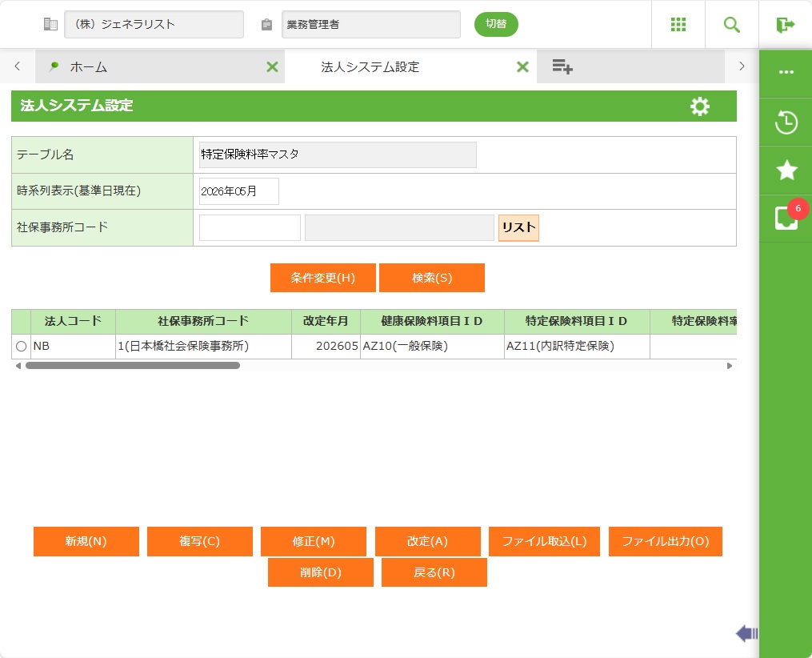Viewport: 812px width, 658px height.
Task: Expand the side panel with the blue arrow
Action: [746, 634]
